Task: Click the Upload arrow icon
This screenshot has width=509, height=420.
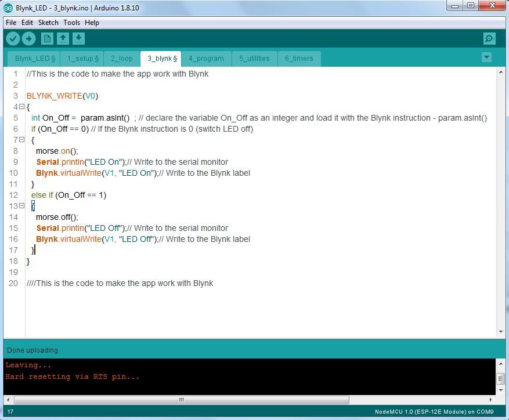Action: 28,39
